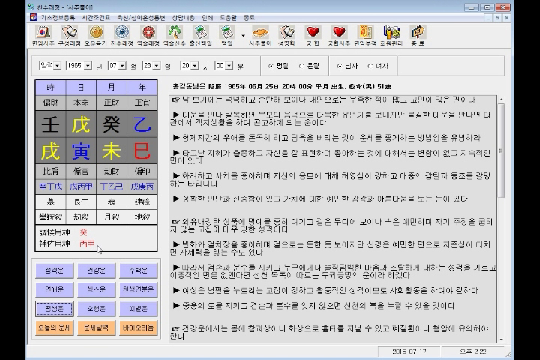Open the 도움말 help menu
The width and height of the screenshot is (540, 360).
(x=228, y=17)
